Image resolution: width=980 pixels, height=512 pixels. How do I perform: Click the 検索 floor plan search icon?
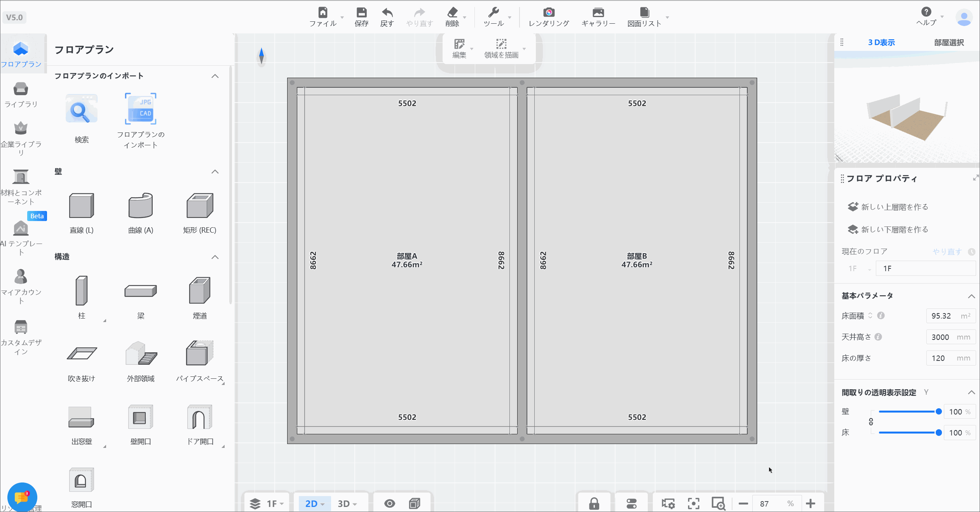tap(82, 109)
